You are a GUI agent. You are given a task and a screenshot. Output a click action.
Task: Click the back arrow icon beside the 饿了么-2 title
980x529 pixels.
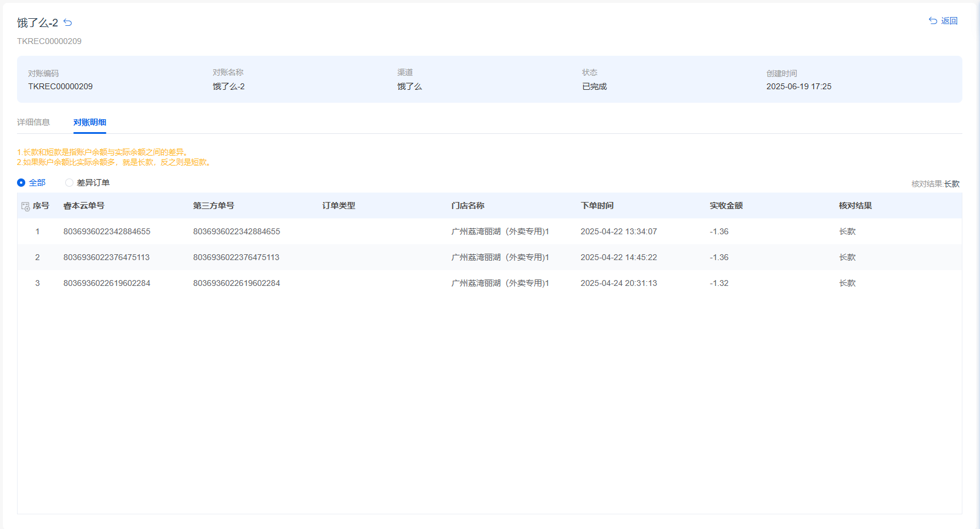pos(68,23)
